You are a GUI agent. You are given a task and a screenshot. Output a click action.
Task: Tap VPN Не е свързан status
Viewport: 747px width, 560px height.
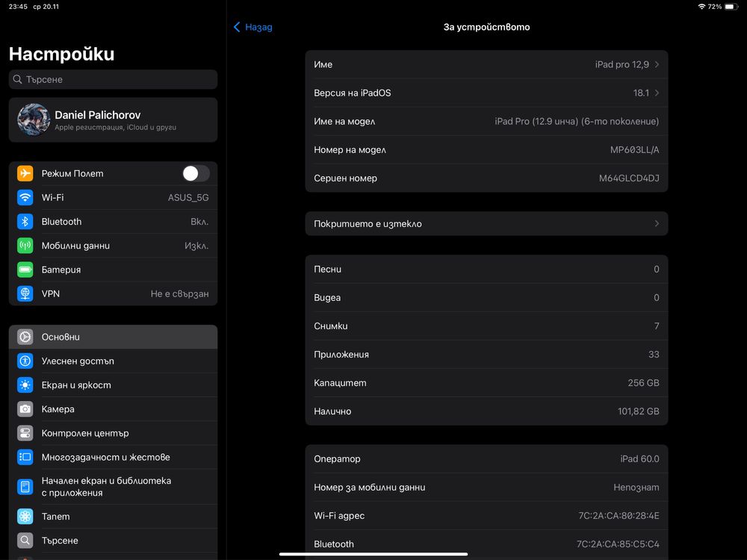[x=179, y=293]
